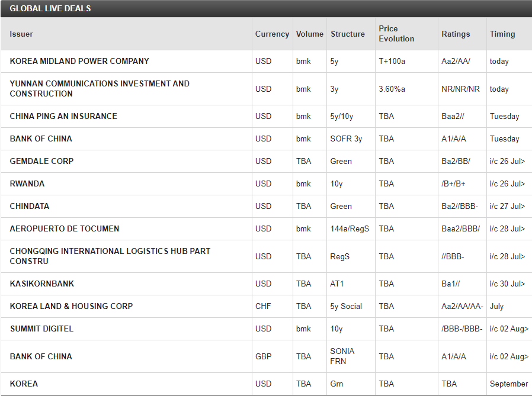Open the Summit Digitel issuer
The image size is (532, 396).
[x=41, y=329]
